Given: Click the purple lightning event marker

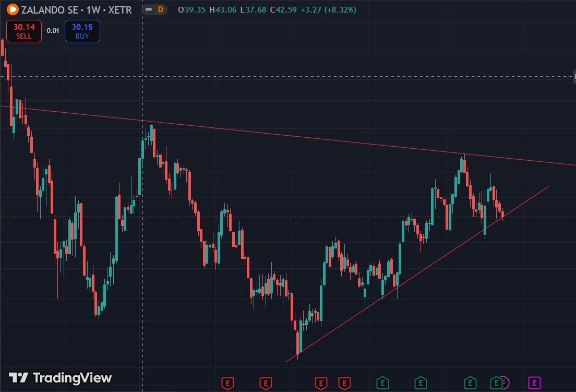Looking at the screenshot, I should pyautogui.click(x=506, y=383).
